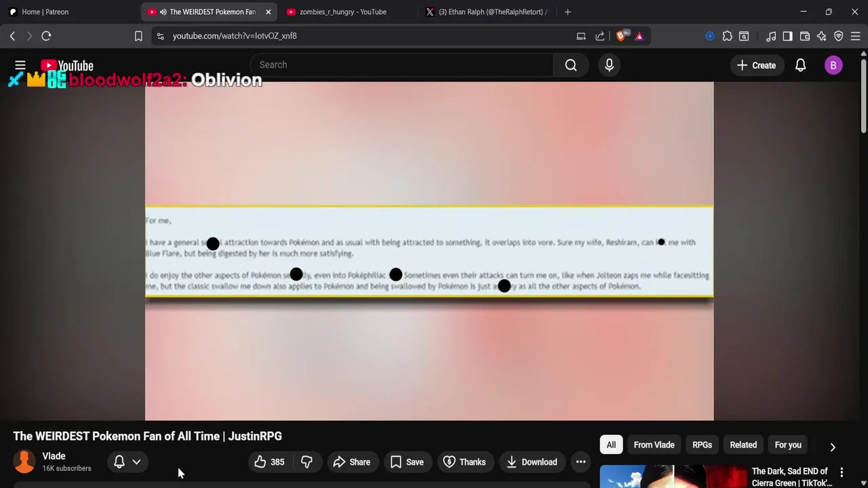Switch to Ethan Ralph X tab

(486, 12)
